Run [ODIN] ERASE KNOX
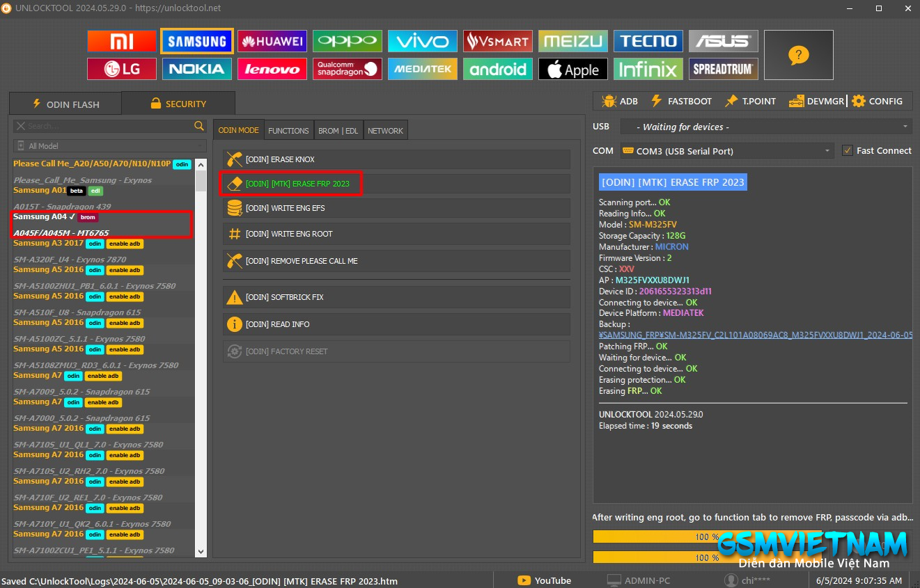The image size is (920, 588). click(396, 159)
